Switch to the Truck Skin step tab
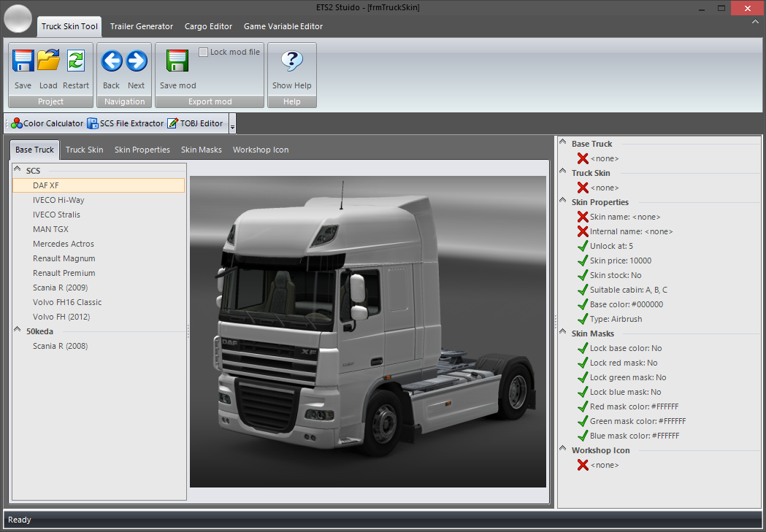The image size is (766, 532). pyautogui.click(x=85, y=150)
